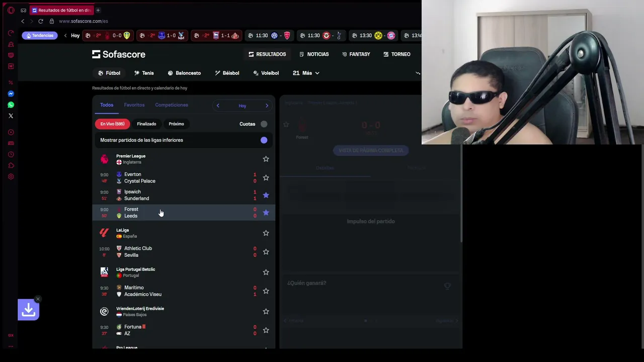The height and width of the screenshot is (362, 644).
Task: Open a new browser tab
Action: point(98,10)
